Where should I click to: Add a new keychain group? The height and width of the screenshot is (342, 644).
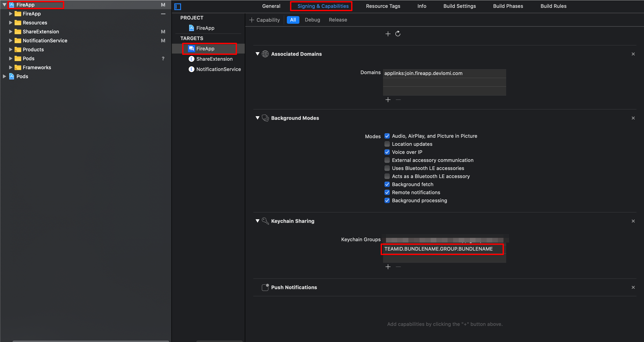point(388,267)
